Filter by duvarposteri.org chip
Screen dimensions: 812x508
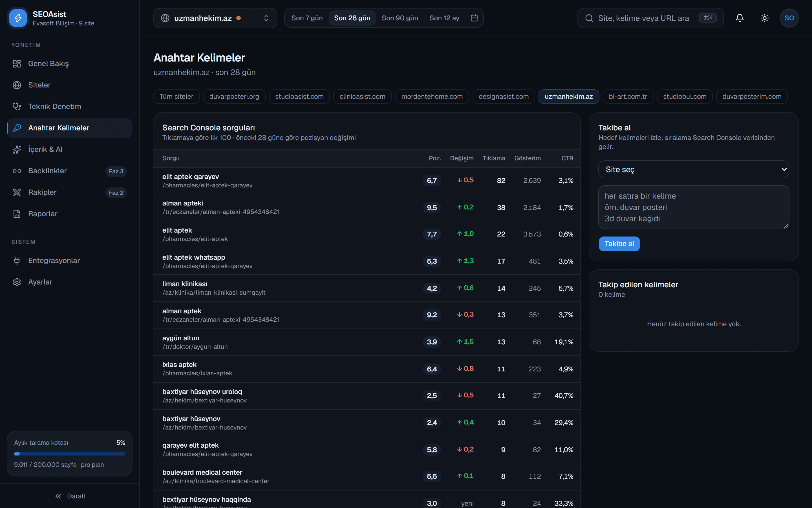pyautogui.click(x=234, y=97)
